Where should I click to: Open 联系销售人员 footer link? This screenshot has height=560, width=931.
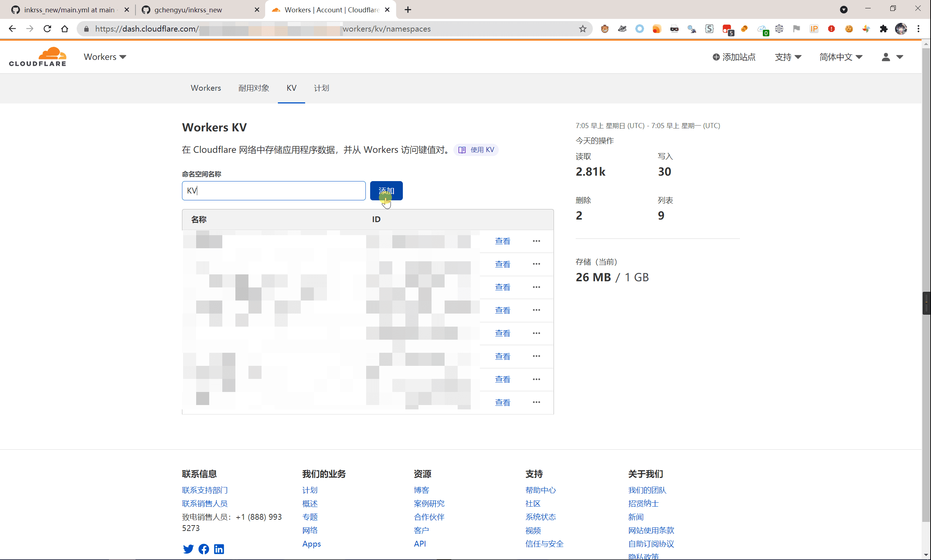(205, 503)
